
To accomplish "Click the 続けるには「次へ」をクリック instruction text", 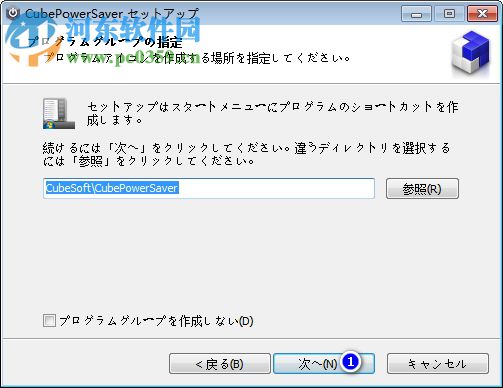I will [x=247, y=154].
